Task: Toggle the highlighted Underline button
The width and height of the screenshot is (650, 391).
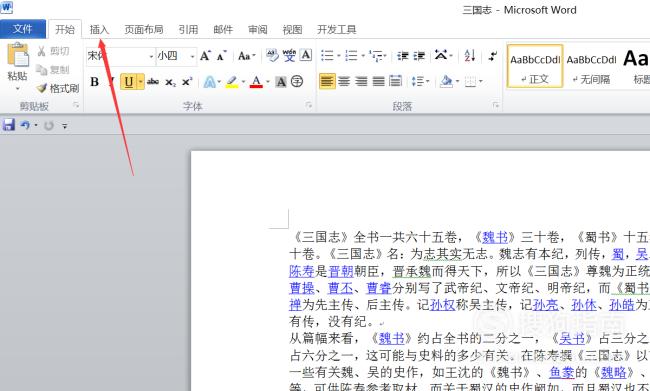Action: pyautogui.click(x=129, y=82)
